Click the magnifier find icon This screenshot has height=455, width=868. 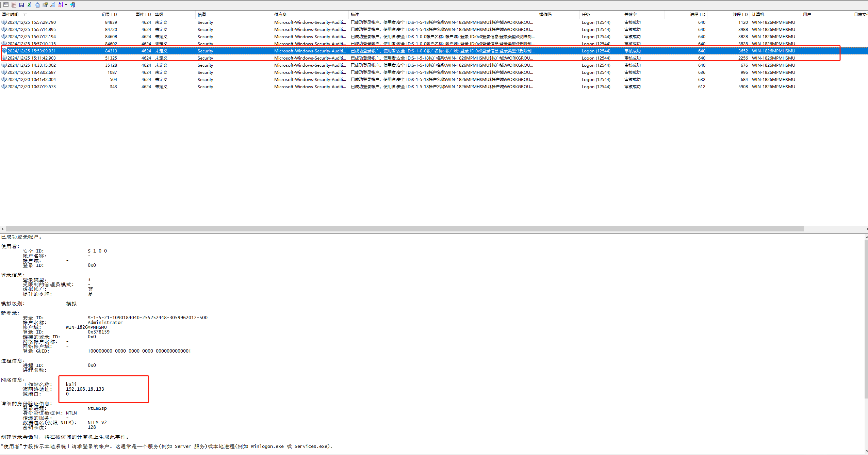(53, 5)
